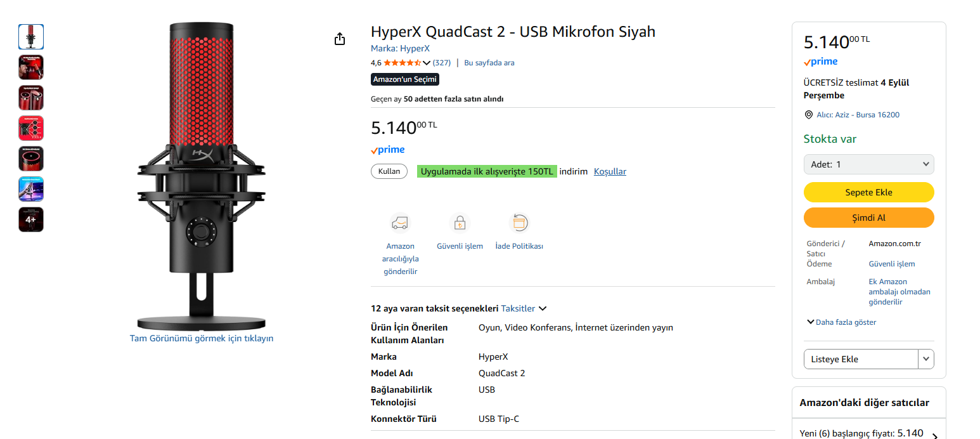
Task: Apply the Kullan coupon toggle
Action: [389, 171]
